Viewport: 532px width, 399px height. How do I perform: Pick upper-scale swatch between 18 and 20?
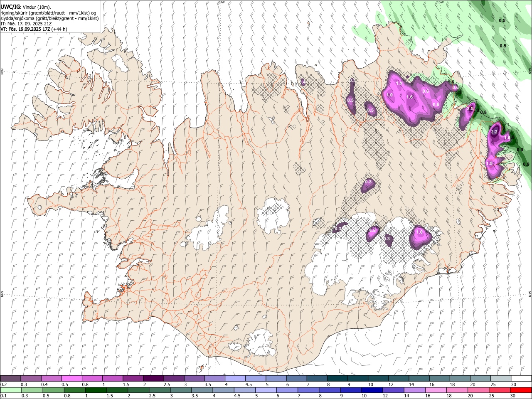[459, 378]
